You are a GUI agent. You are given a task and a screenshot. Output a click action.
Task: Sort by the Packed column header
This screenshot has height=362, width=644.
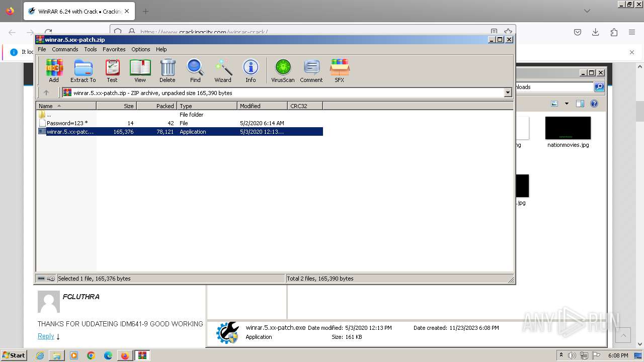pyautogui.click(x=156, y=106)
